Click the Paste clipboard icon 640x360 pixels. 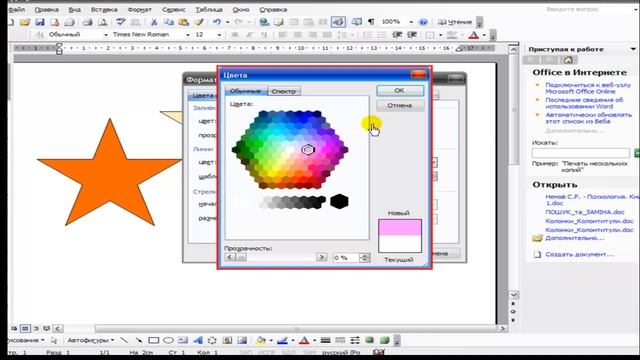pyautogui.click(x=184, y=22)
